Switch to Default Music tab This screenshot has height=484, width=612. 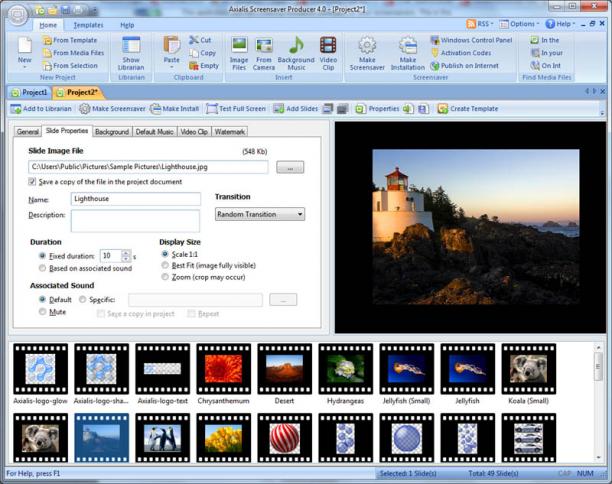155,132
